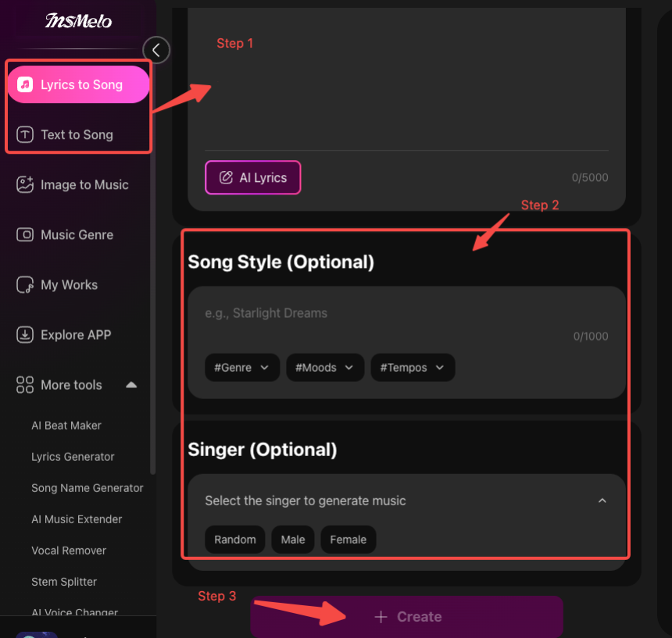Open the #Genre dropdown

pyautogui.click(x=242, y=368)
